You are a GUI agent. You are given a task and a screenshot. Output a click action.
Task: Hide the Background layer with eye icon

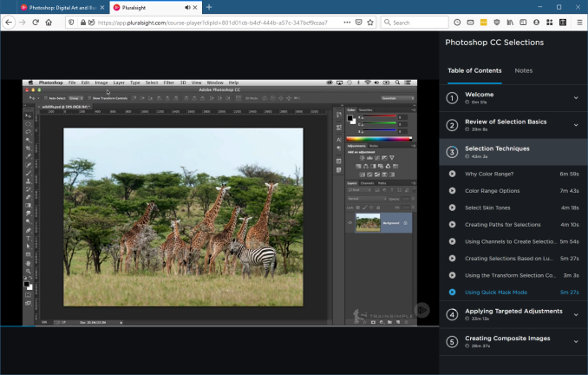[x=350, y=223]
